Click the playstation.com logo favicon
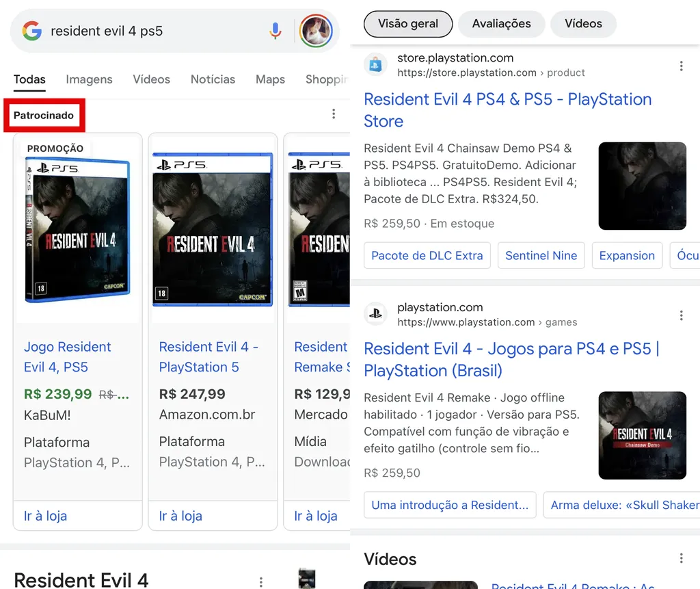 point(375,314)
